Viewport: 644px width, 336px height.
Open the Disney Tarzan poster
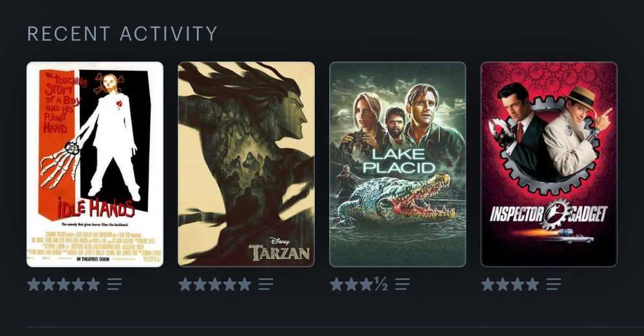246,164
